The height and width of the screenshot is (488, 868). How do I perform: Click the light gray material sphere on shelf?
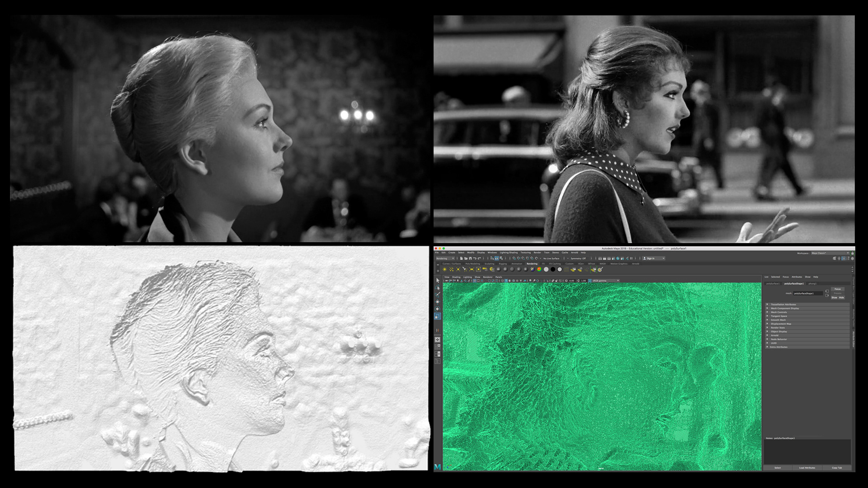(x=546, y=269)
